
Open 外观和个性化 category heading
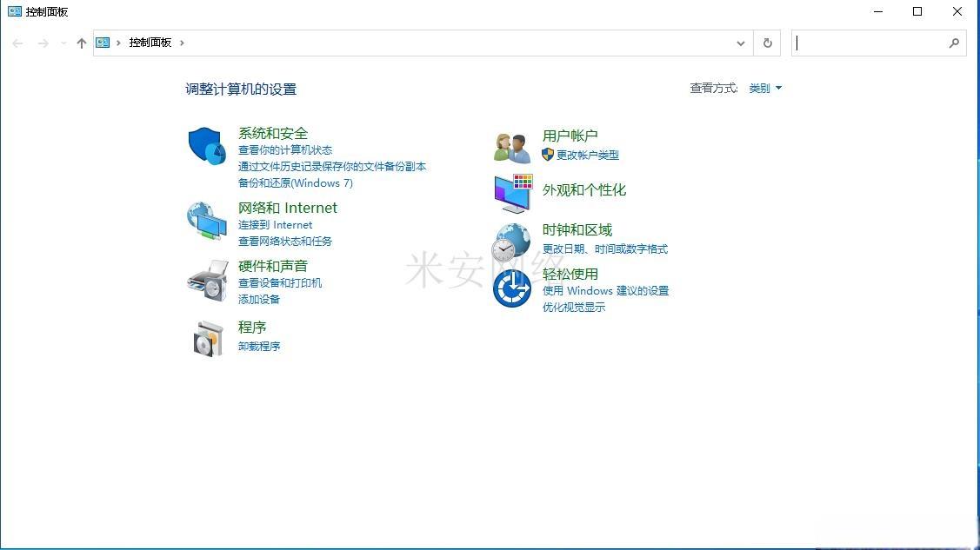[584, 189]
